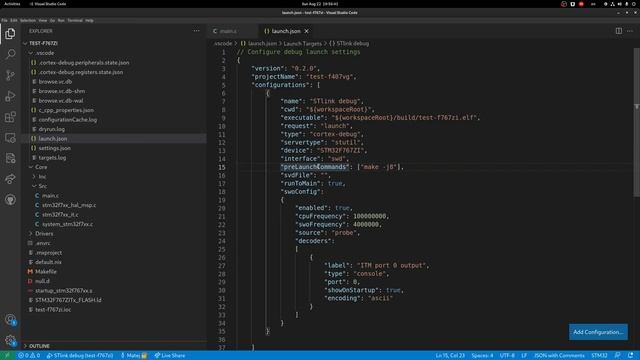Open the Manage gear icon

[x=10, y=340]
